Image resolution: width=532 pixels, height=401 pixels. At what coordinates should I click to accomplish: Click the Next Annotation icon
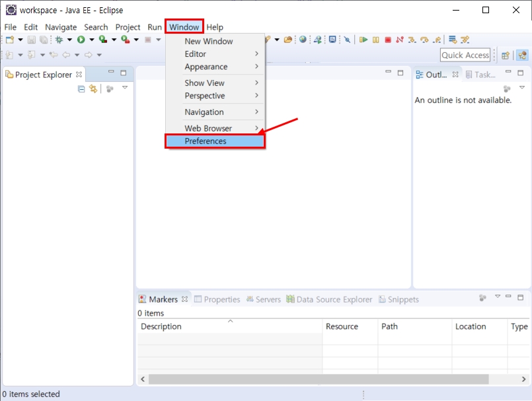(x=9, y=55)
